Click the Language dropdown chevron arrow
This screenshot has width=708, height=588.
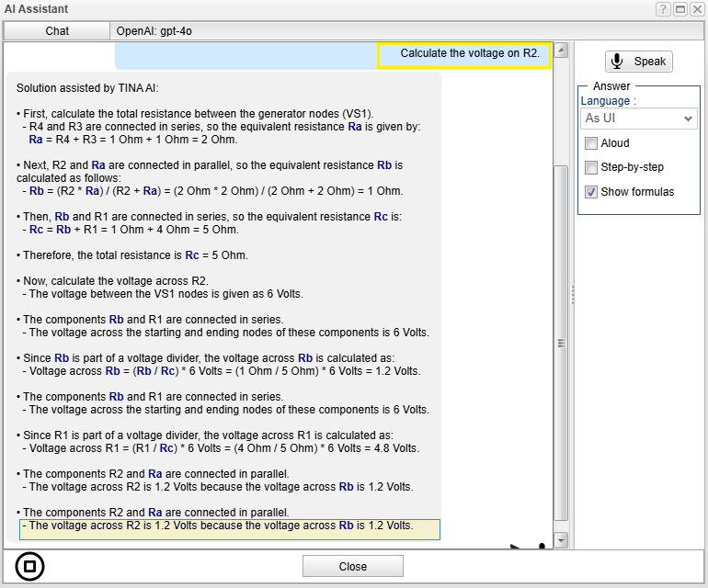pos(688,119)
